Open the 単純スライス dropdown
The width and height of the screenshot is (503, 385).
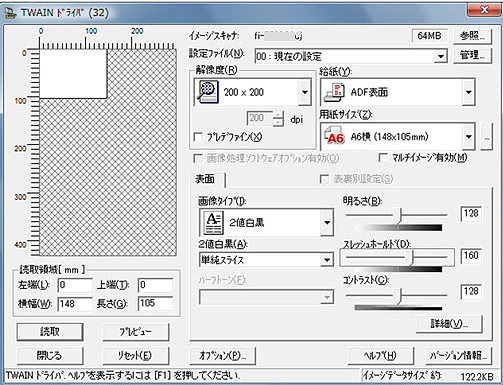click(327, 260)
